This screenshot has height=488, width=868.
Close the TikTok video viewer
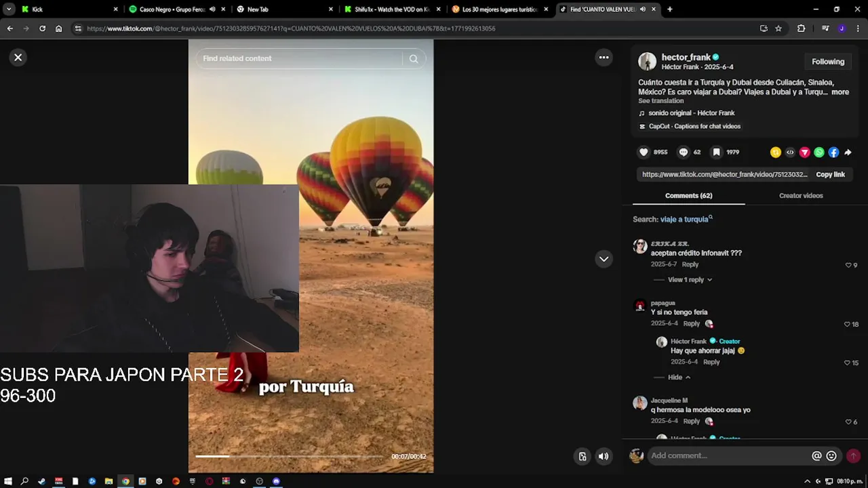tap(18, 58)
